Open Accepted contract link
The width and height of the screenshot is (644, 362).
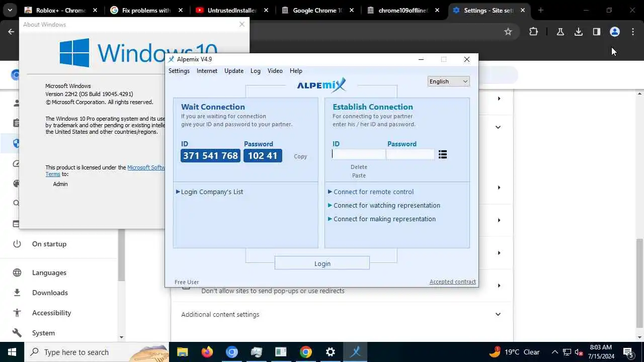pos(453,282)
